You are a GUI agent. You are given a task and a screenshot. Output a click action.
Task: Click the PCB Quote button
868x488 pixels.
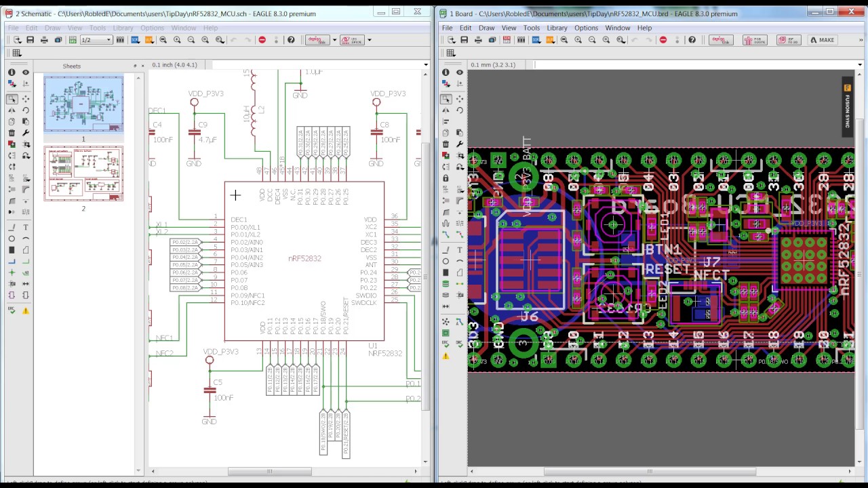click(755, 40)
